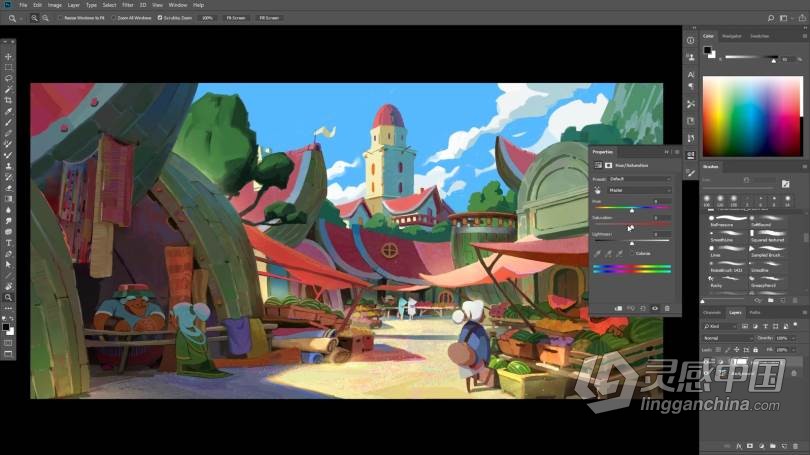The image size is (810, 455).
Task: Click the clip to layer icon in Properties
Action: pos(618,308)
